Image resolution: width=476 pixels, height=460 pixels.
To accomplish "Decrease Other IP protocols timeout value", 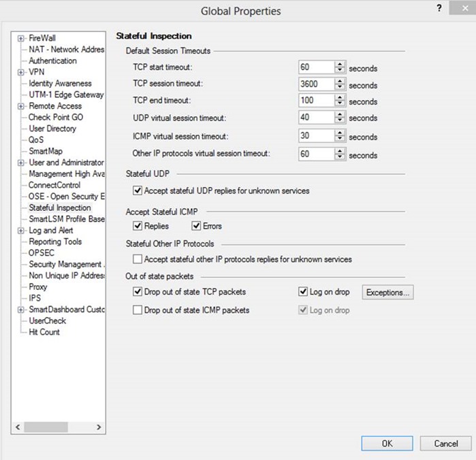I will (340, 157).
